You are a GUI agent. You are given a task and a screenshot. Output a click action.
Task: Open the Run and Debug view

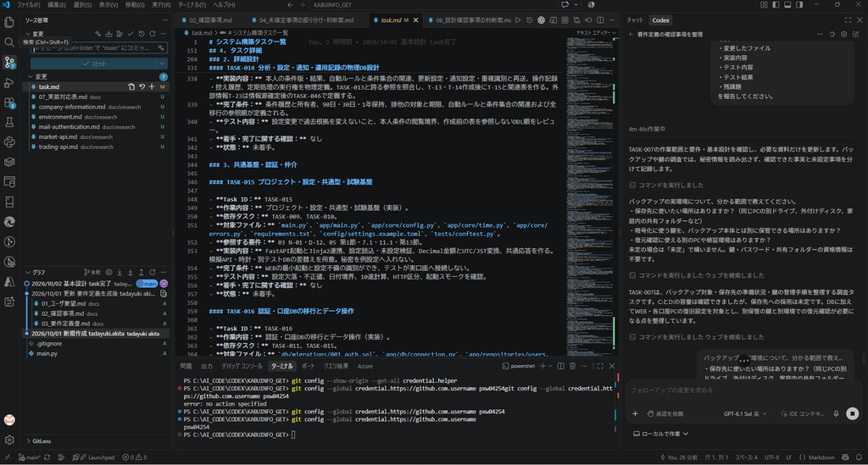[x=9, y=82]
